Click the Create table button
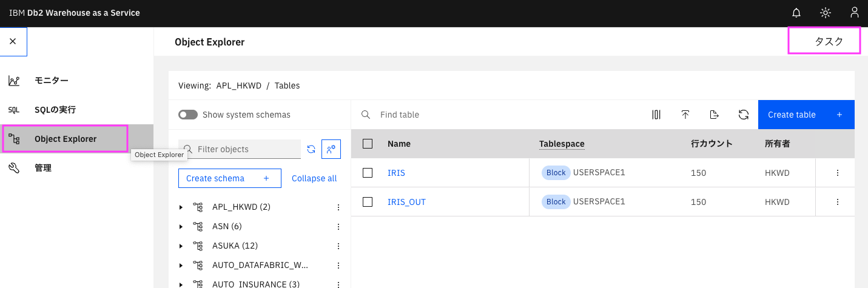Image resolution: width=868 pixels, height=288 pixels. (x=806, y=115)
